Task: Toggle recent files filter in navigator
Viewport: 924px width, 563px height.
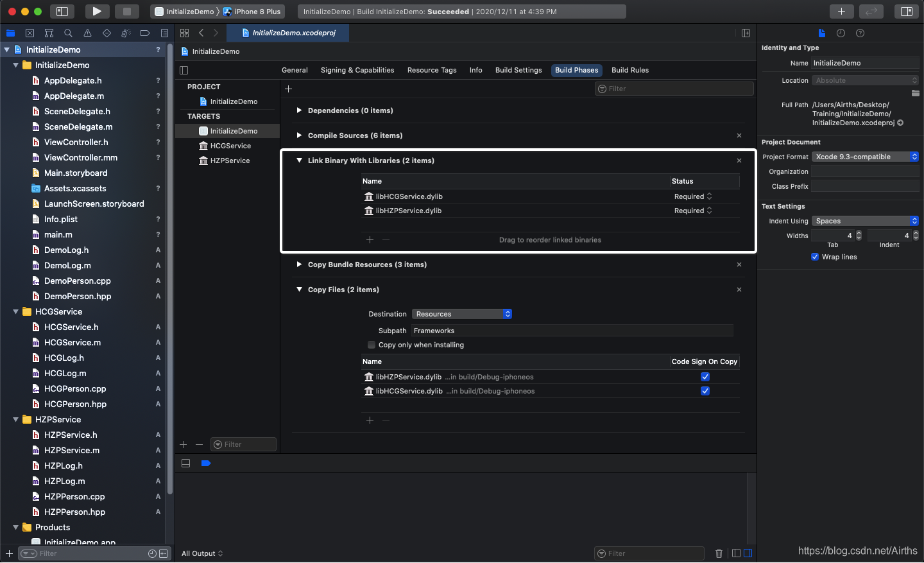Action: (152, 553)
